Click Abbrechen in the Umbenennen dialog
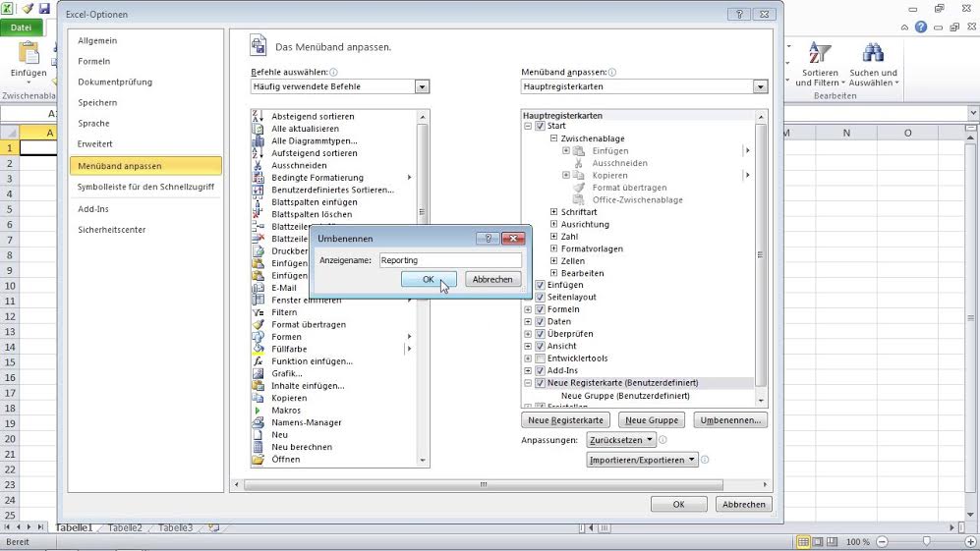Viewport: 980px width, 551px height. (492, 279)
